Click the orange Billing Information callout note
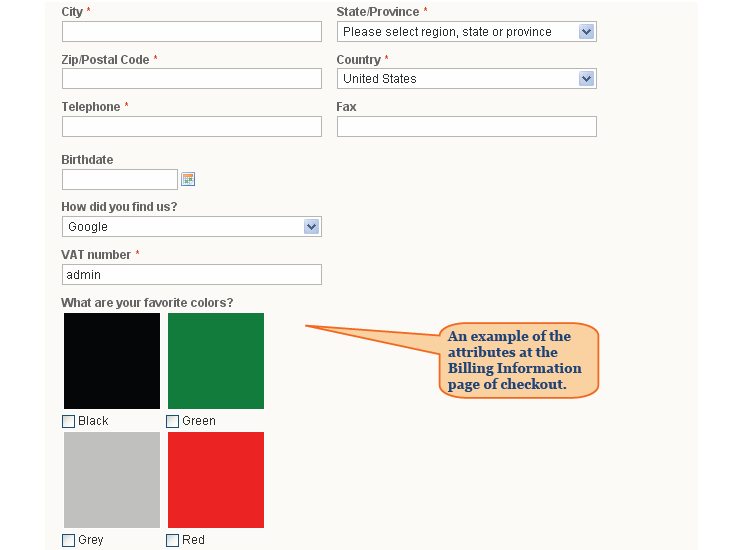750x550 pixels. coord(518,360)
